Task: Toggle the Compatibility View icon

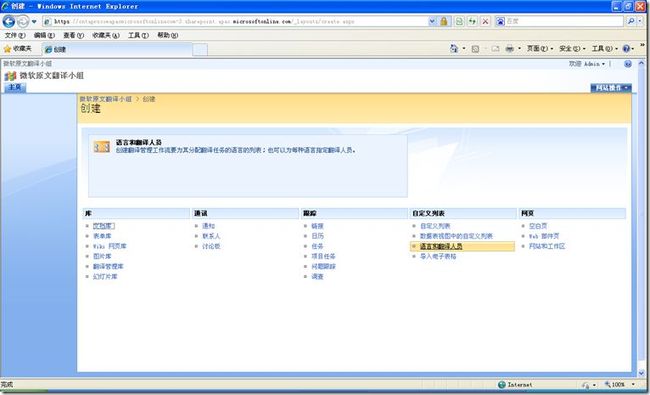Action: [459, 21]
